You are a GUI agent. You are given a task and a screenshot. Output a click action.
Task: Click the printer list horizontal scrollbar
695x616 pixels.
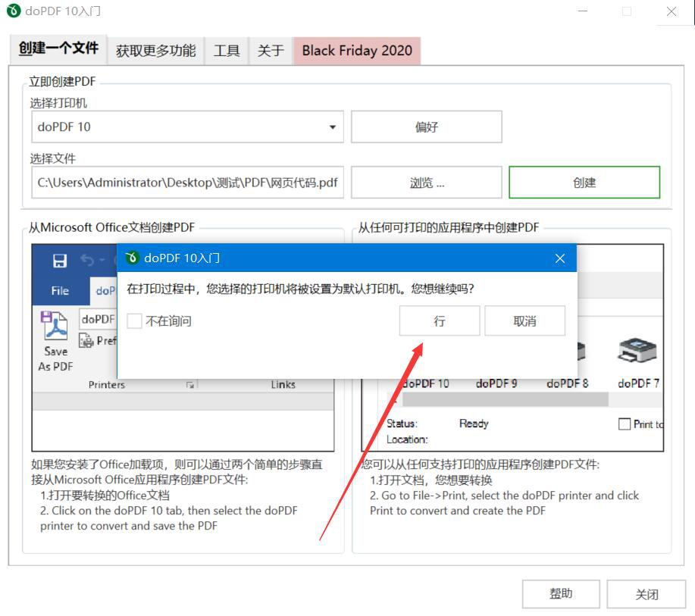point(506,400)
